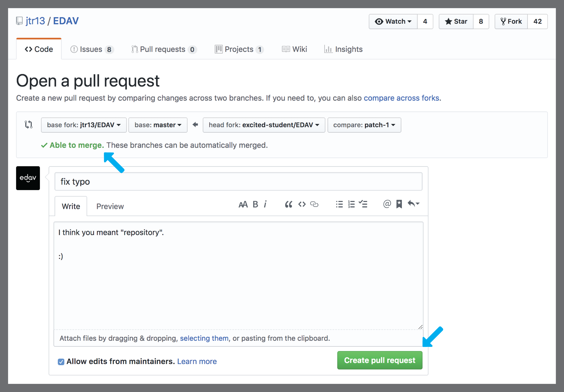Screen dimensions: 564x392
Task: Open Learn more link
Action: pos(197,362)
